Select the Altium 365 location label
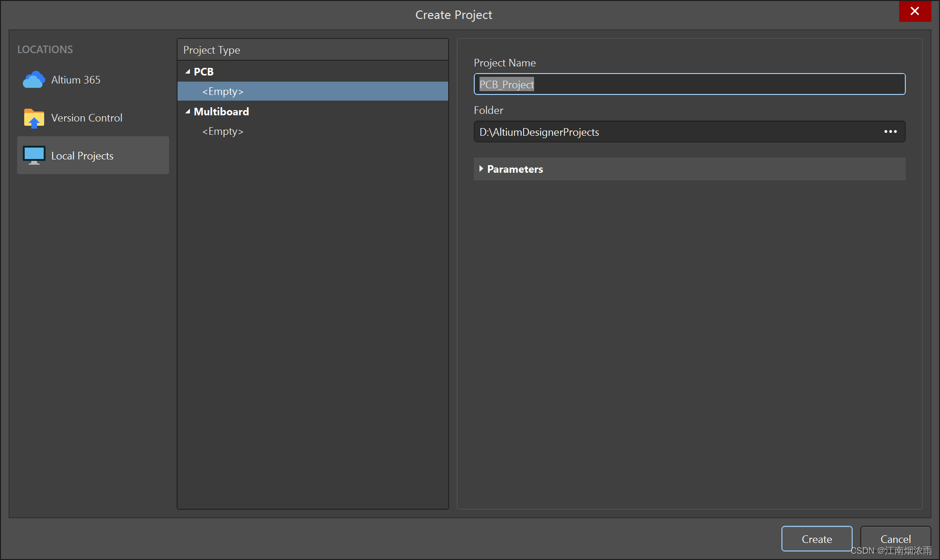This screenshot has width=940, height=560. click(x=76, y=80)
